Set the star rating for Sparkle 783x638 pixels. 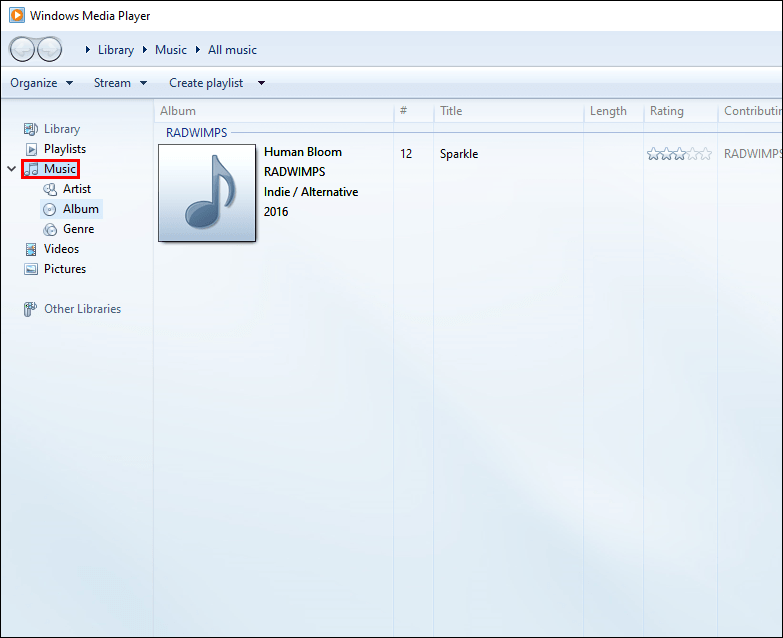(x=679, y=154)
